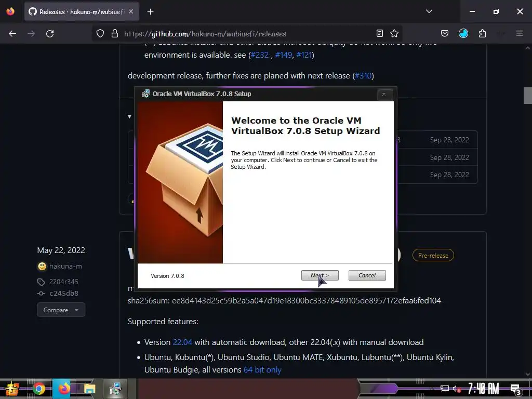Switch to Firefox in the taskbar
The image size is (532, 399).
click(64, 389)
